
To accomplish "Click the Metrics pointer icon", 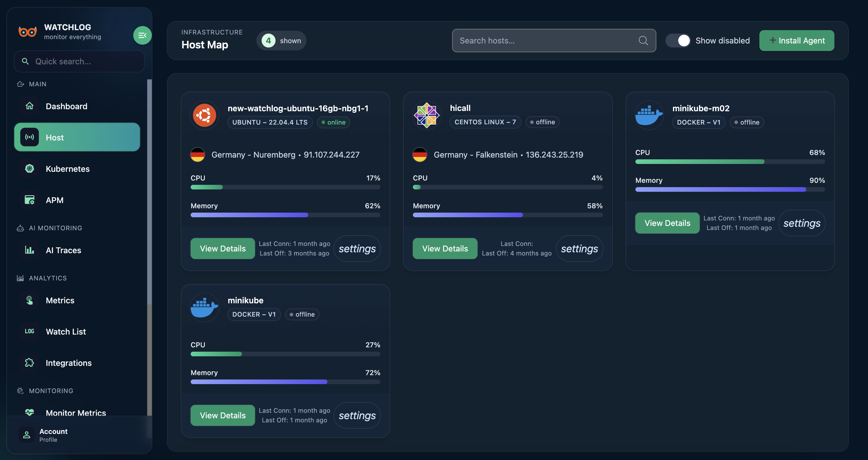I will point(30,300).
